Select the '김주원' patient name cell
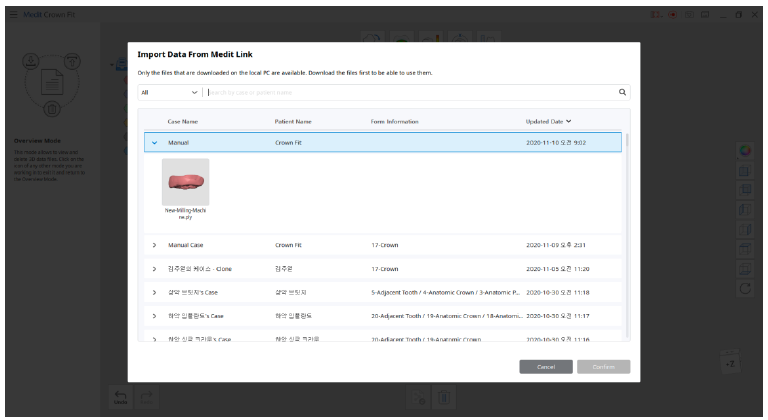 [284, 269]
